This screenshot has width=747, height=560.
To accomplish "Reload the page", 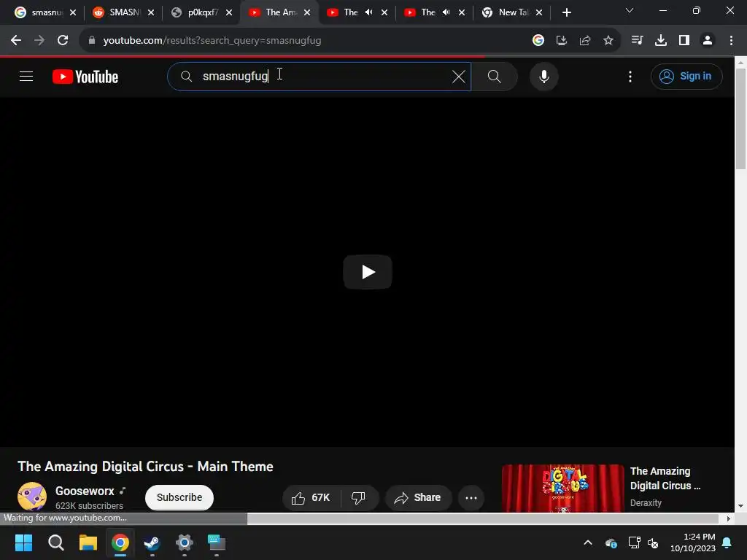I will [x=63, y=41].
